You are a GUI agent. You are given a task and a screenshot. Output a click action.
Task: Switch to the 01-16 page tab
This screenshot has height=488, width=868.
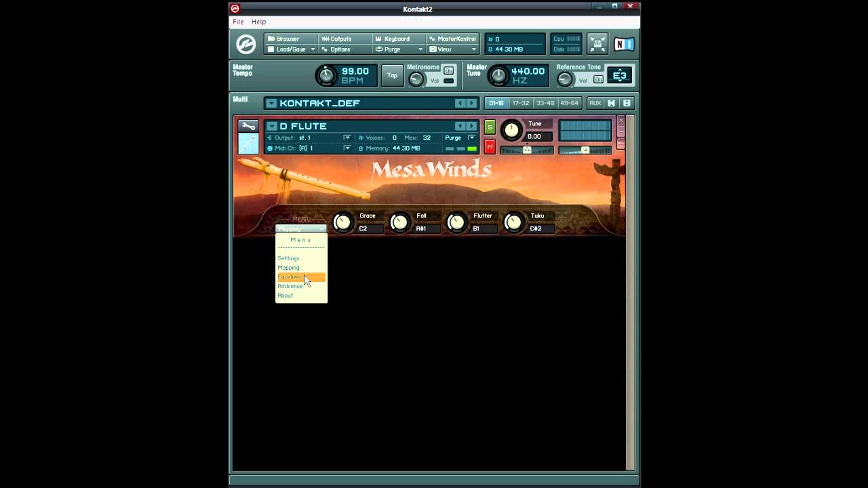pos(496,103)
